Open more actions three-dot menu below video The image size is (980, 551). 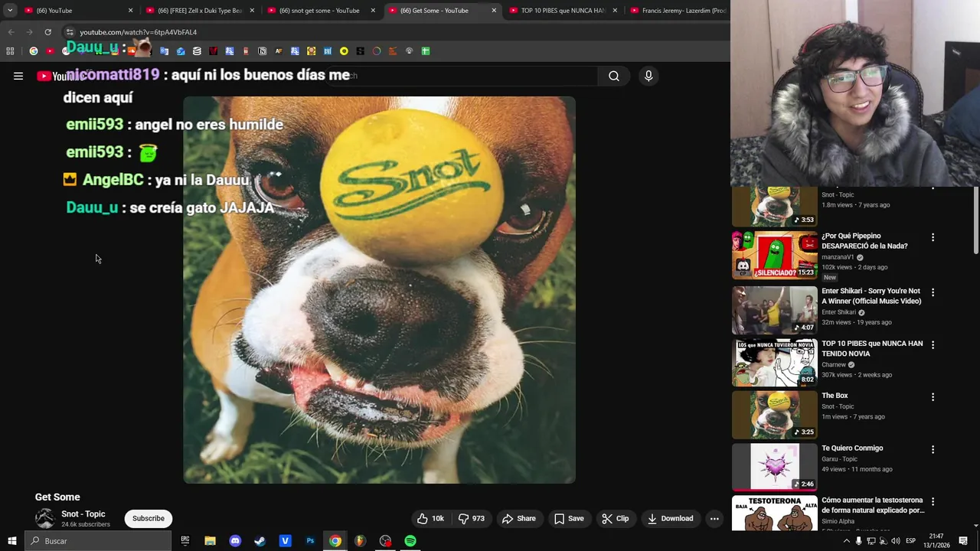tap(714, 518)
